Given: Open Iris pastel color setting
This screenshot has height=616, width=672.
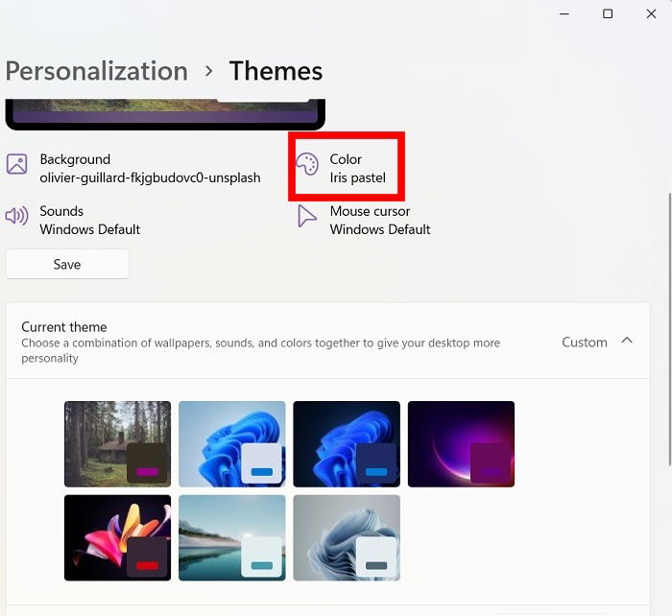Looking at the screenshot, I should tap(357, 178).
